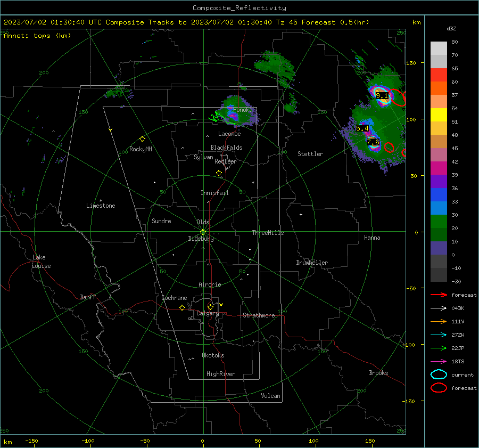Click the HighRiver town label
479x448 pixels.
point(221,374)
